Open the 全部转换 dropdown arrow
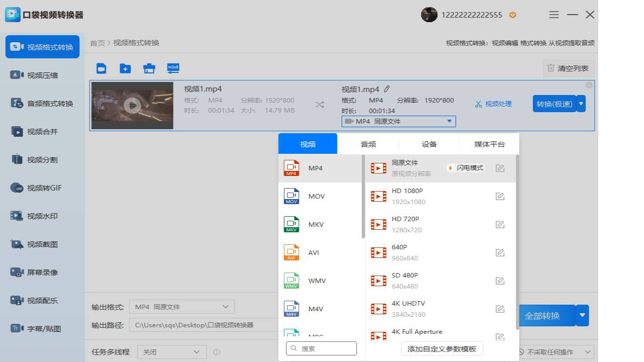The width and height of the screenshot is (644, 362). [x=582, y=315]
